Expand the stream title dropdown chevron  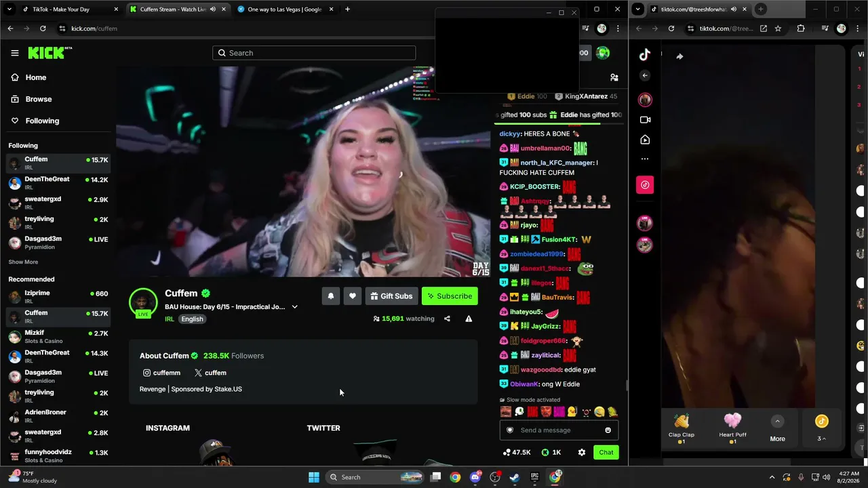294,307
